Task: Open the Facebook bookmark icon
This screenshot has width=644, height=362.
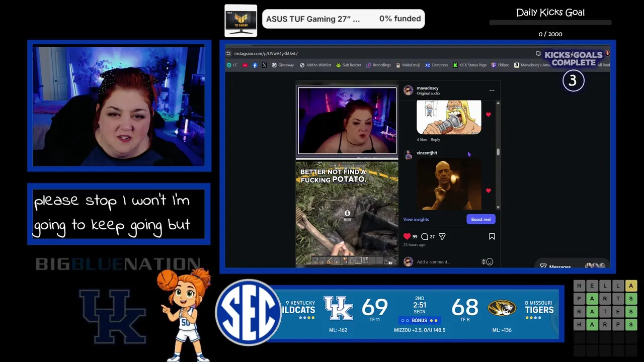Action: [x=255, y=65]
